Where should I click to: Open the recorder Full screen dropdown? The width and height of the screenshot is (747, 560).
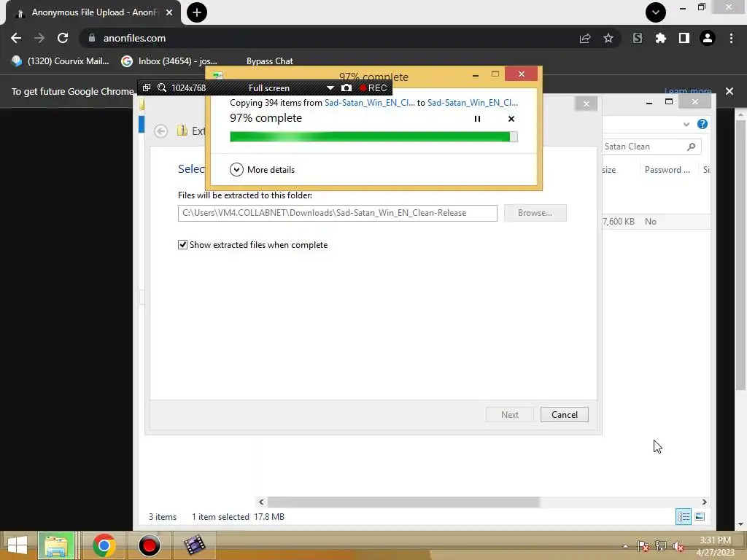(330, 88)
